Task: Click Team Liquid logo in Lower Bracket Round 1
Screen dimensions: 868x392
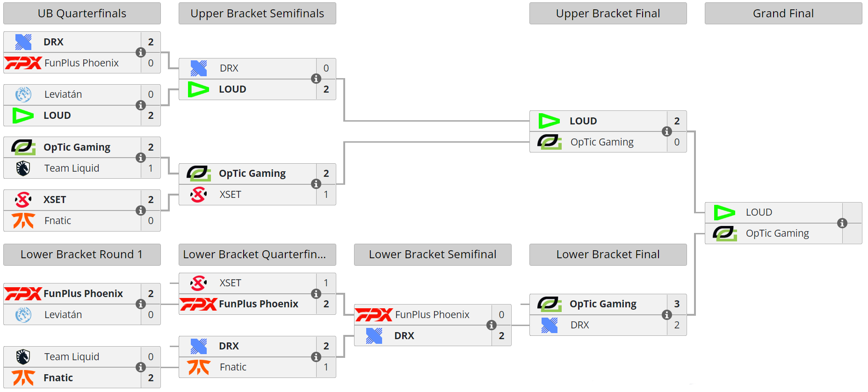Action: point(23,357)
